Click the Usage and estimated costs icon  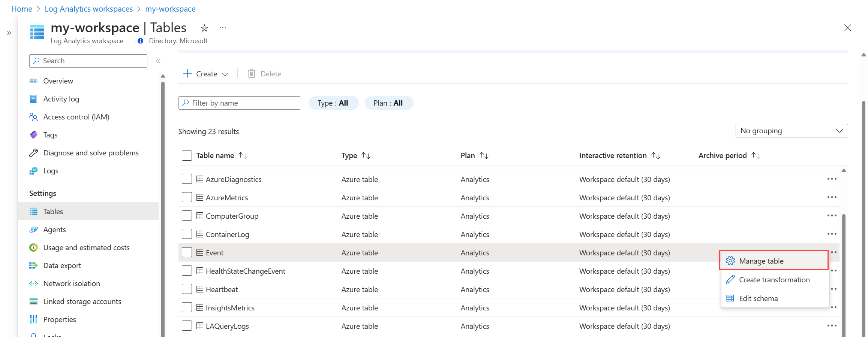34,248
